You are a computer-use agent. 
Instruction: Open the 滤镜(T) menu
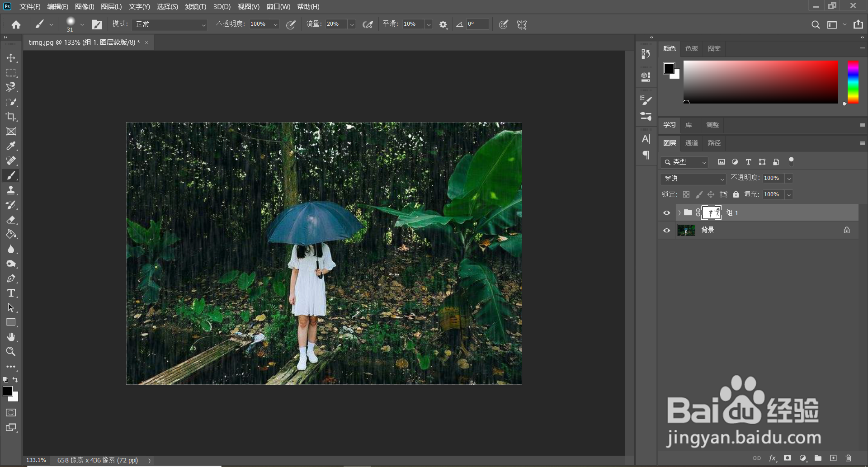(x=195, y=7)
